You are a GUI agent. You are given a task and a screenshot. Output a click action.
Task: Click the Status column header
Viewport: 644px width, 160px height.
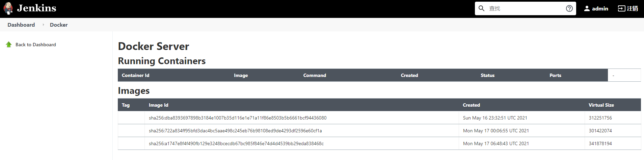[x=487, y=75]
